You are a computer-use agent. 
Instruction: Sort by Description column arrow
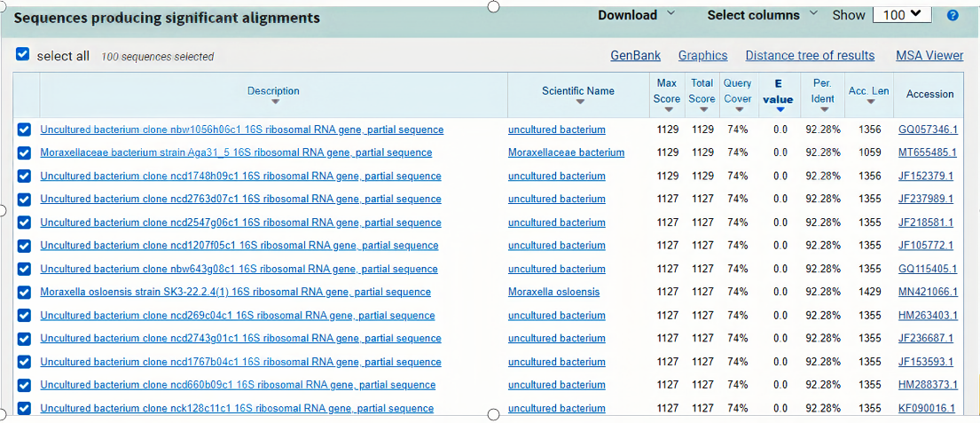274,102
